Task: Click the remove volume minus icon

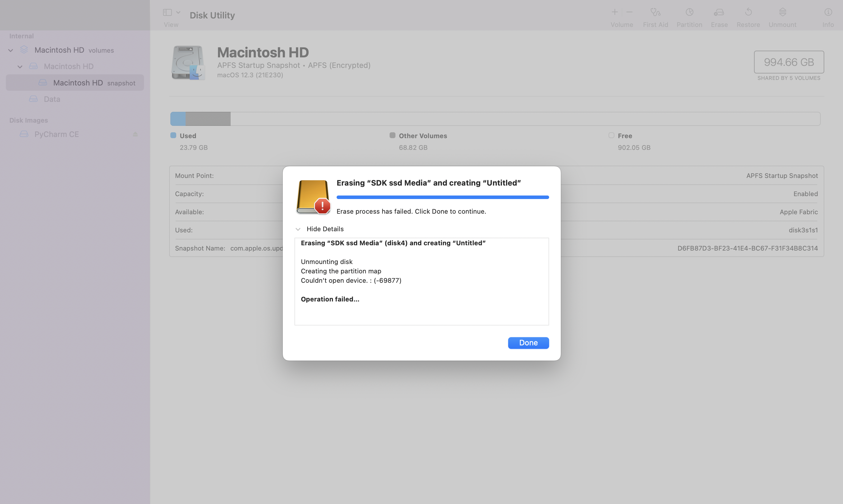Action: tap(629, 12)
